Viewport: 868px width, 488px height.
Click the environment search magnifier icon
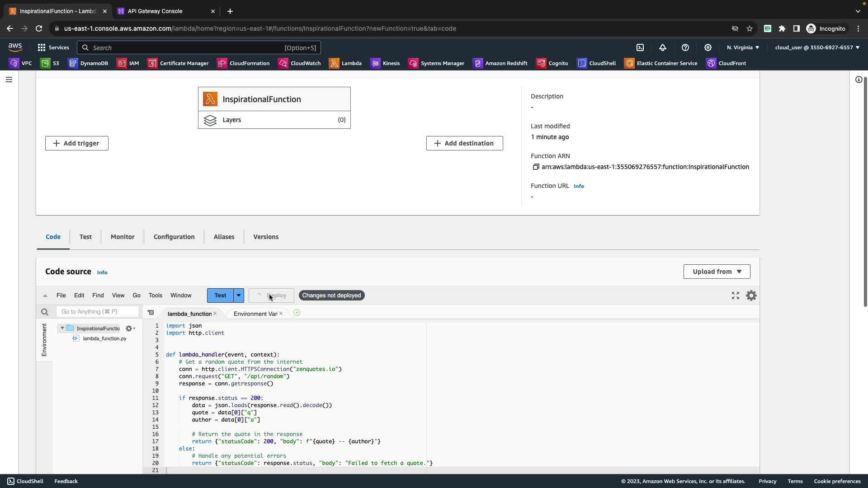44,312
